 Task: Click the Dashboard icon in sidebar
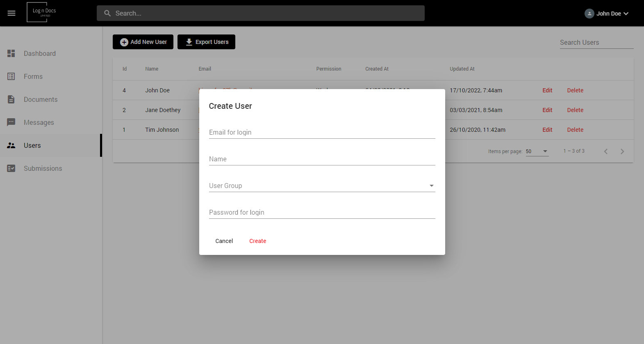click(x=11, y=53)
